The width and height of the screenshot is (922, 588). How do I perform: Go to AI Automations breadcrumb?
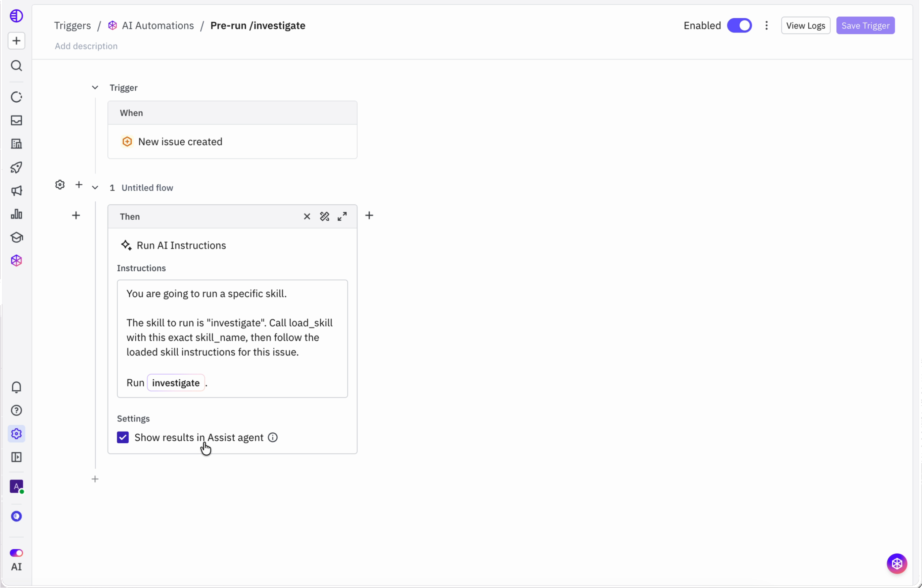pos(158,26)
